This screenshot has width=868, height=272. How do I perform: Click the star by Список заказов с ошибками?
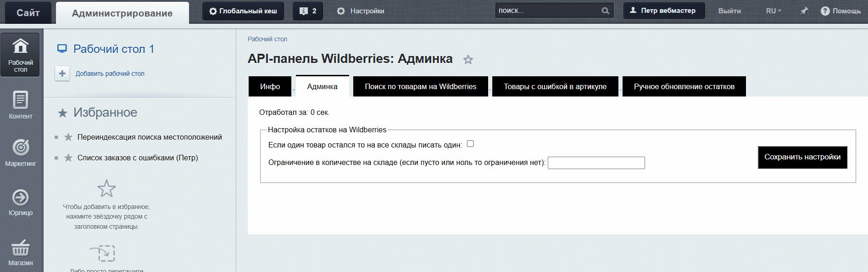pyautogui.click(x=68, y=158)
